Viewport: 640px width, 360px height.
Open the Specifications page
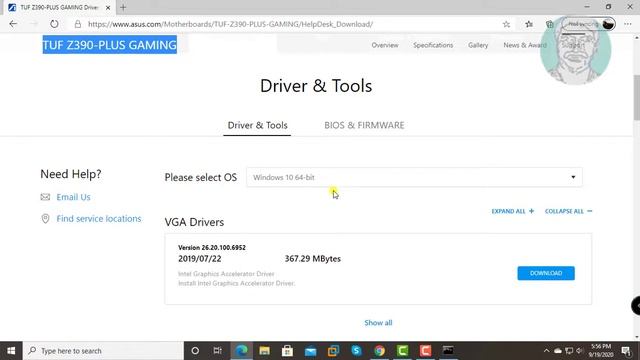pos(433,45)
